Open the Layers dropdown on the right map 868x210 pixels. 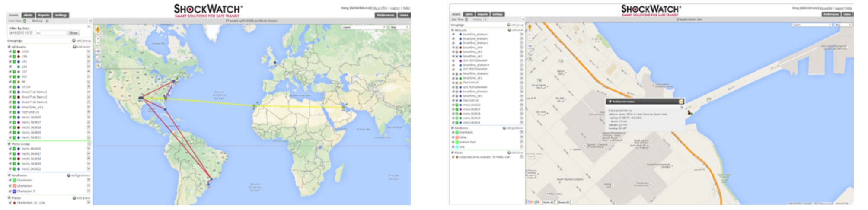point(812,25)
